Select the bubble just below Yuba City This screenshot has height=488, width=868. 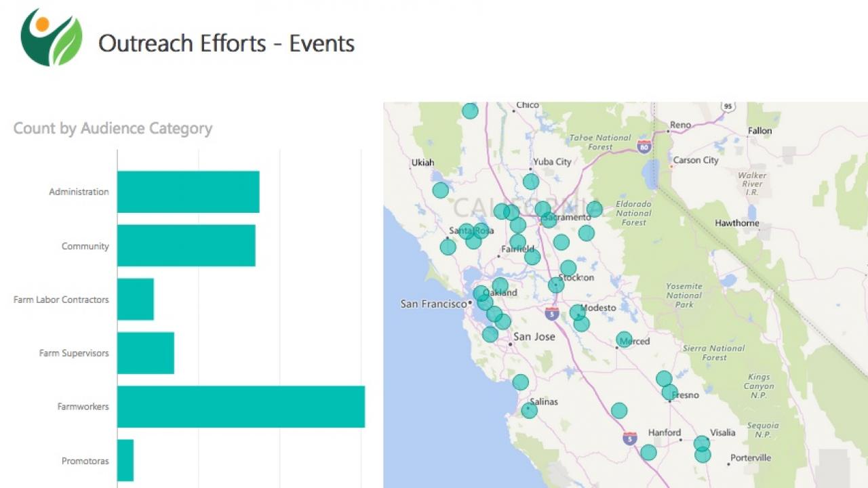pyautogui.click(x=531, y=182)
